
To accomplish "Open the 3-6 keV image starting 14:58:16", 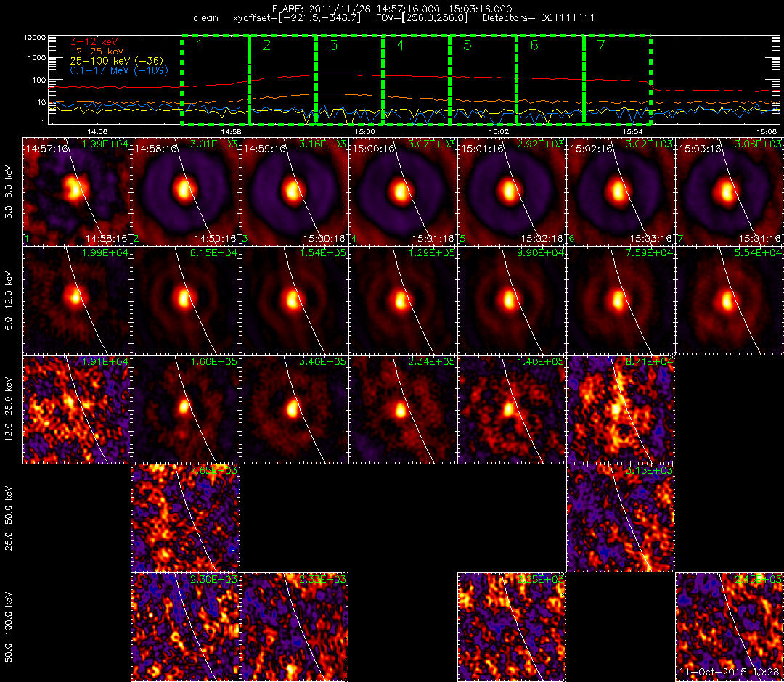I will pos(185,192).
